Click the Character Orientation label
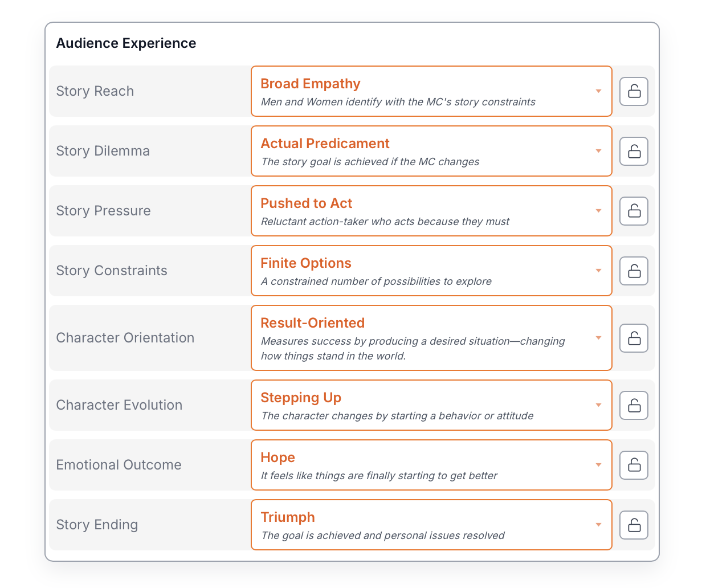The image size is (702, 588). pos(125,338)
